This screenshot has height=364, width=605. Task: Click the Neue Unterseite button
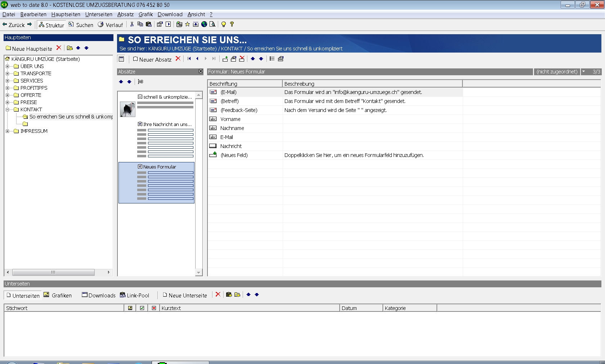click(185, 295)
